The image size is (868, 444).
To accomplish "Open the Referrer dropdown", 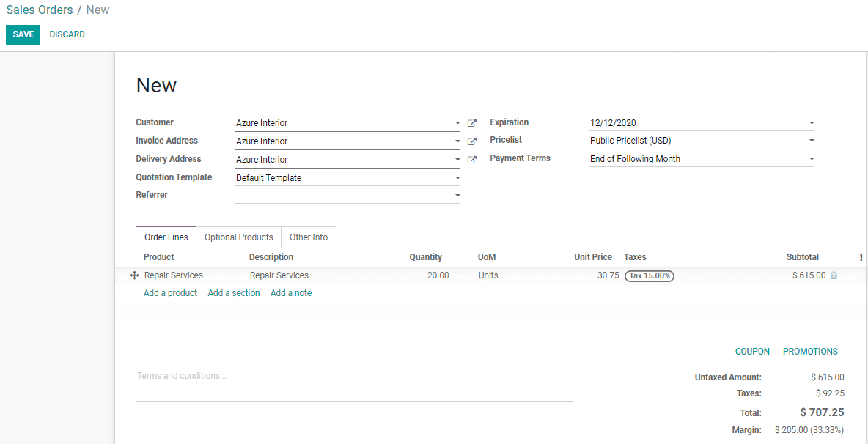I will tap(457, 195).
